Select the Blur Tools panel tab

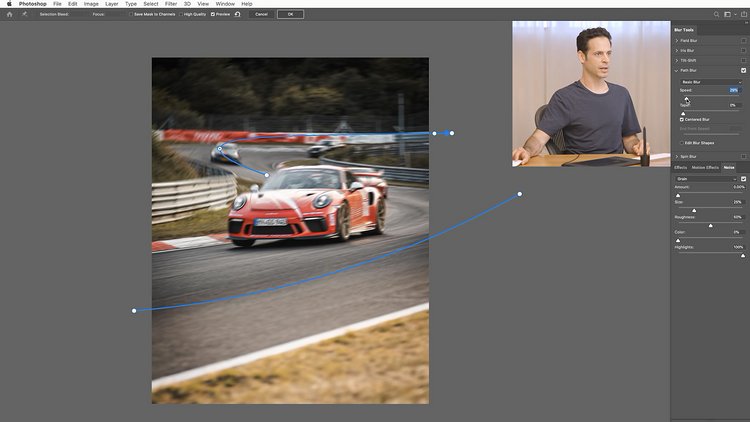pos(684,30)
